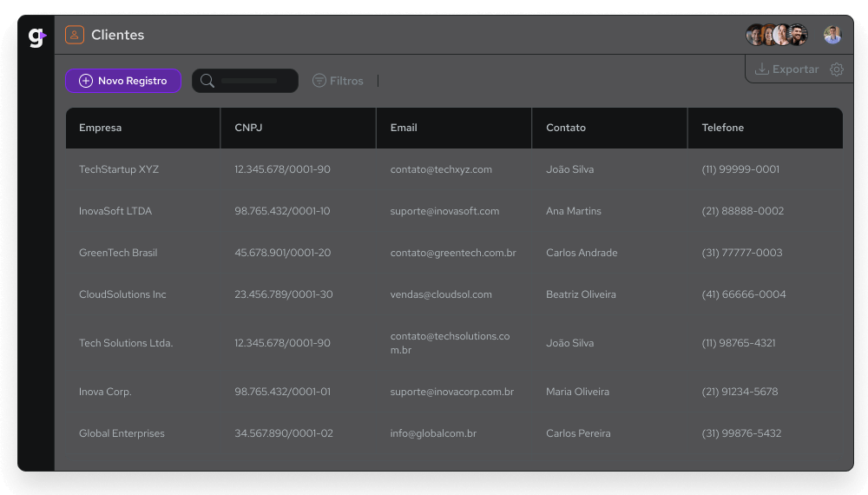The image size is (868, 495).
Task: Open the user profile avatar at top right
Action: pos(832,35)
